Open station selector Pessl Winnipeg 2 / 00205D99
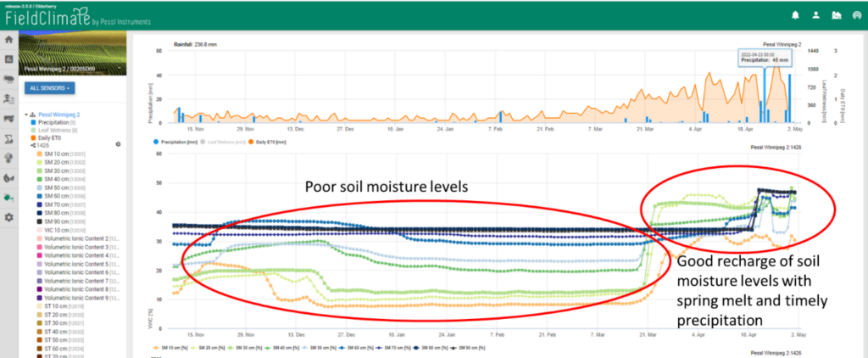This screenshot has height=358, width=868. [72, 69]
